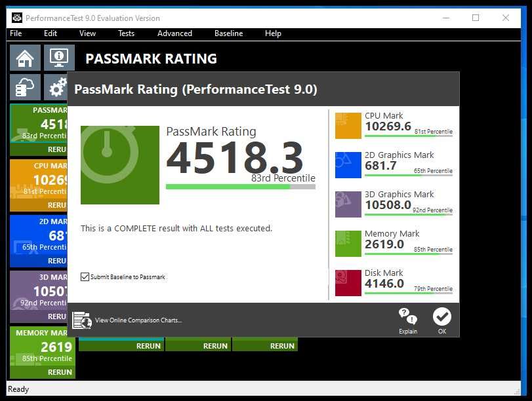
Task: Click the Disk Mark 4146.0 value
Action: [384, 284]
